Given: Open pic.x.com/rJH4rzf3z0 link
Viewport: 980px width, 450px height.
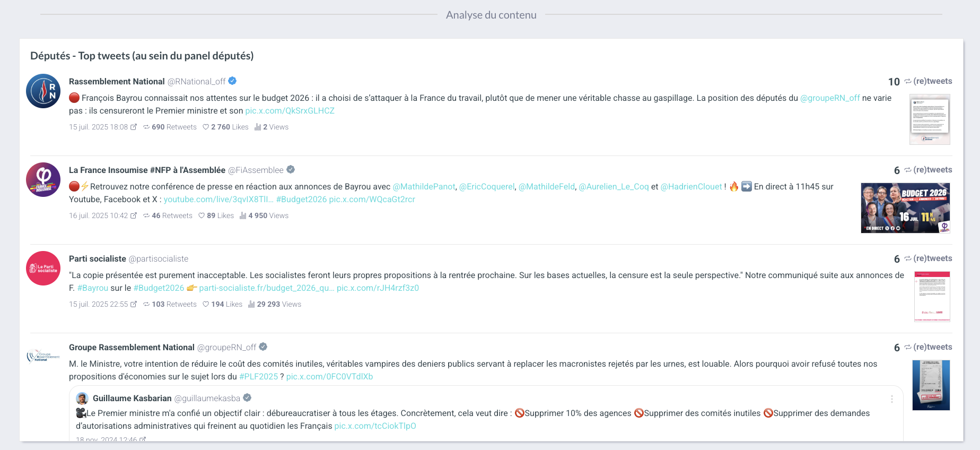Looking at the screenshot, I should click(x=378, y=288).
